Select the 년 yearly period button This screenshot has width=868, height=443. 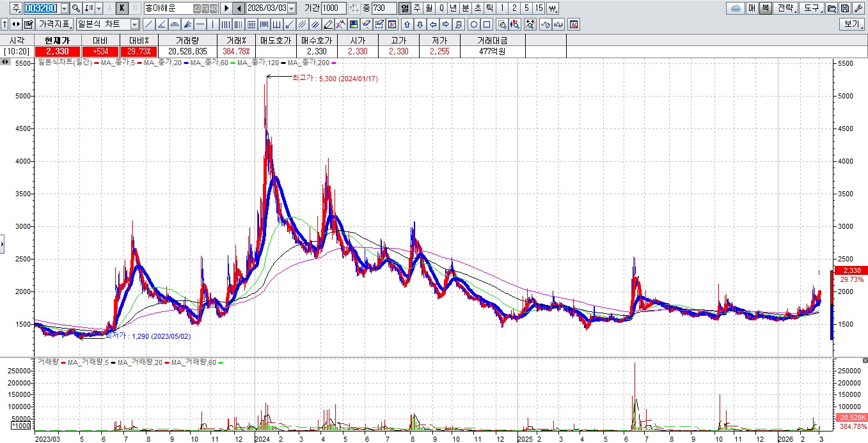tap(453, 8)
